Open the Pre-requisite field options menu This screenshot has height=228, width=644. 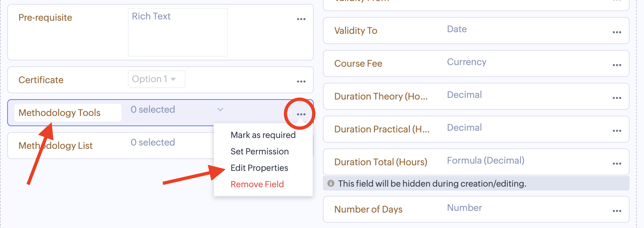click(301, 19)
